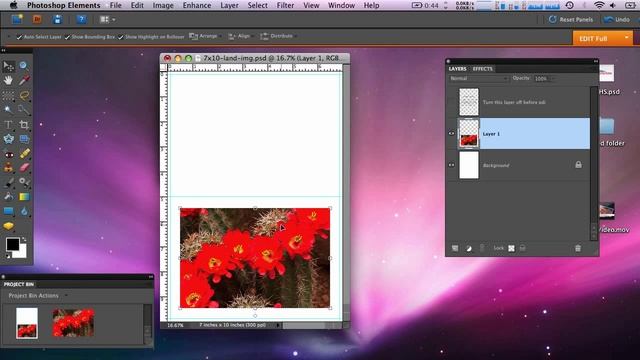Click the red Adobe icon in toolbar
Image resolution: width=640 pixels, height=360 pixels.
[x=37, y=19]
